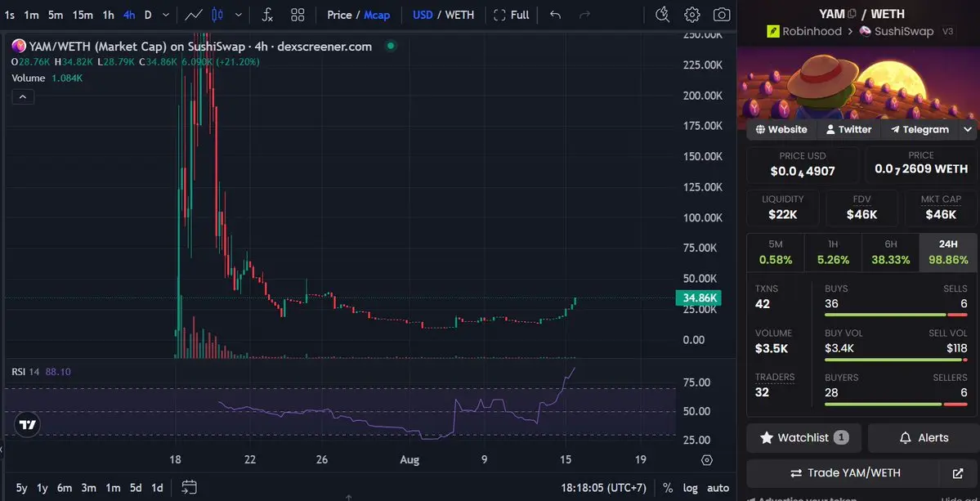This screenshot has width=980, height=501.
Task: Switch chart currency to WETH
Action: (x=459, y=15)
